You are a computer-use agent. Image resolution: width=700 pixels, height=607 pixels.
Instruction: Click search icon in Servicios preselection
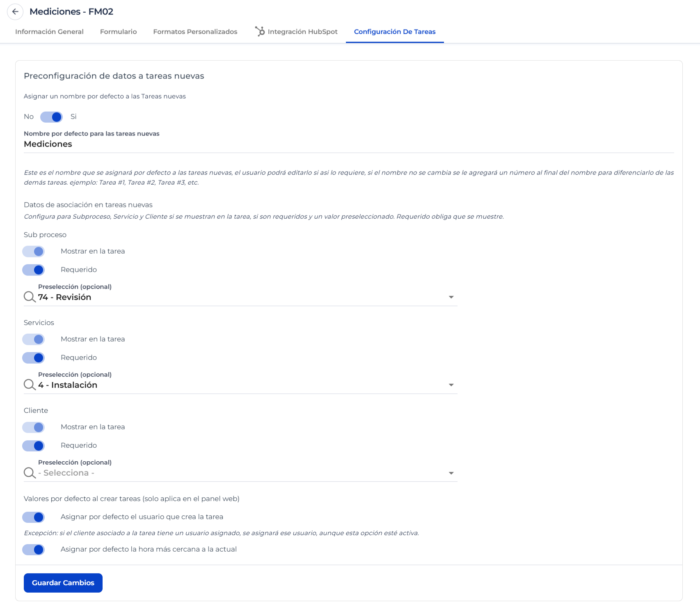pos(30,385)
